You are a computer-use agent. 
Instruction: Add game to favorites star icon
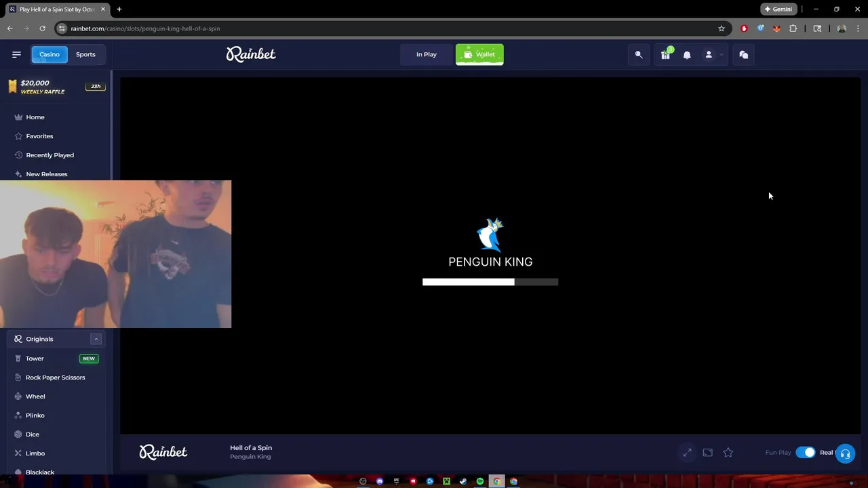[728, 452]
